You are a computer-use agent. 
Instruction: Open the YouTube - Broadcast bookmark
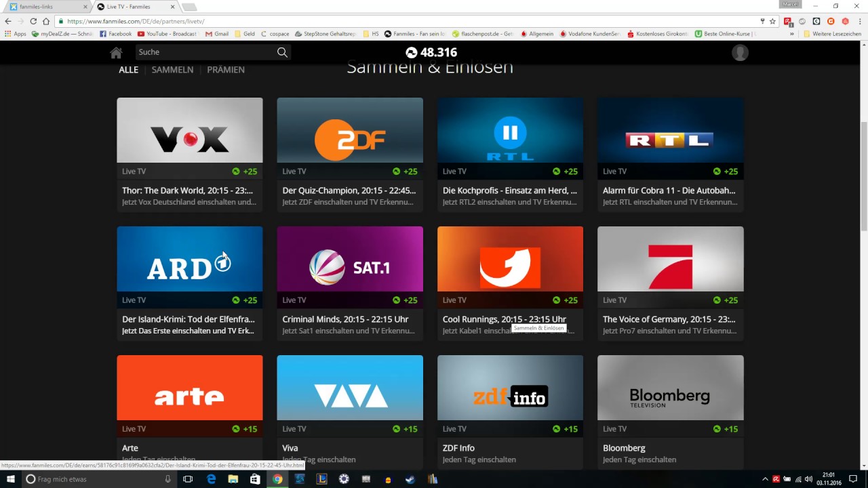tap(167, 34)
